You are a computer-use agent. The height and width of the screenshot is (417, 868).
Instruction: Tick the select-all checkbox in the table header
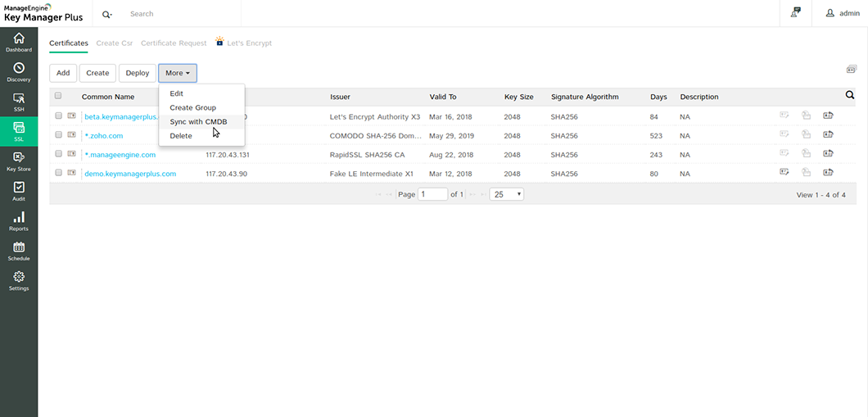(x=58, y=96)
